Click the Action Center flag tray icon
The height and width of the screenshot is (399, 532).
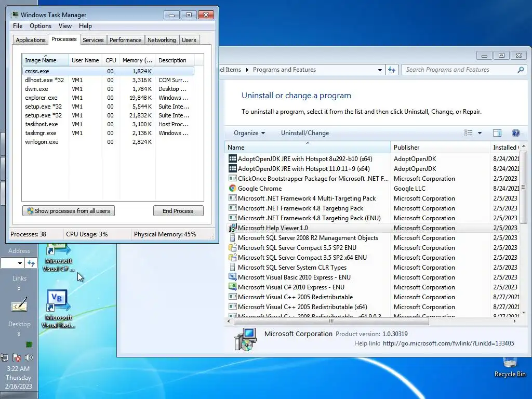(16, 357)
